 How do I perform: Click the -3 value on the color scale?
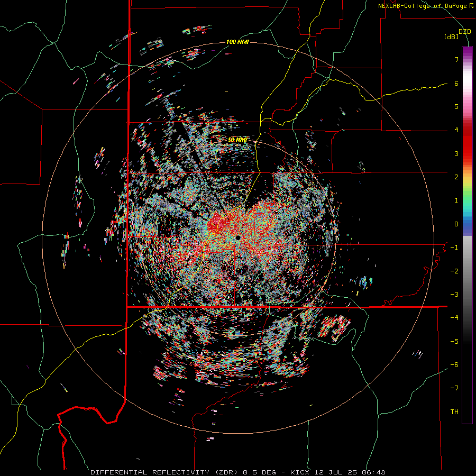(454, 295)
